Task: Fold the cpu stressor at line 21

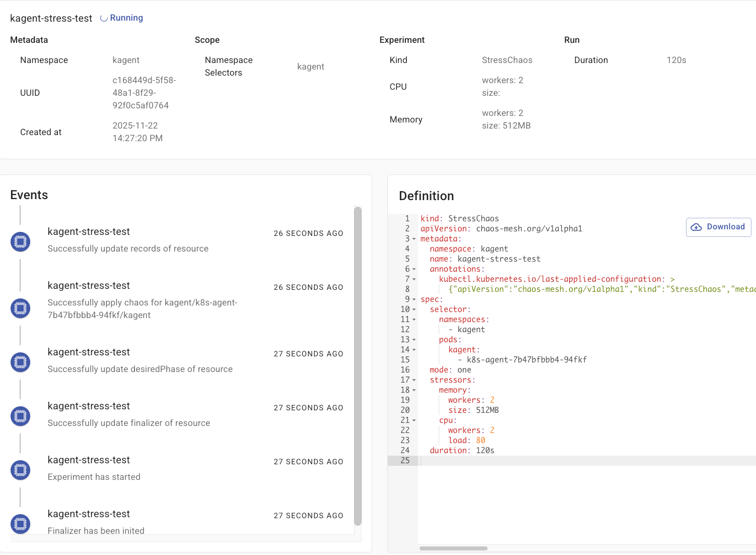Action: (x=414, y=420)
